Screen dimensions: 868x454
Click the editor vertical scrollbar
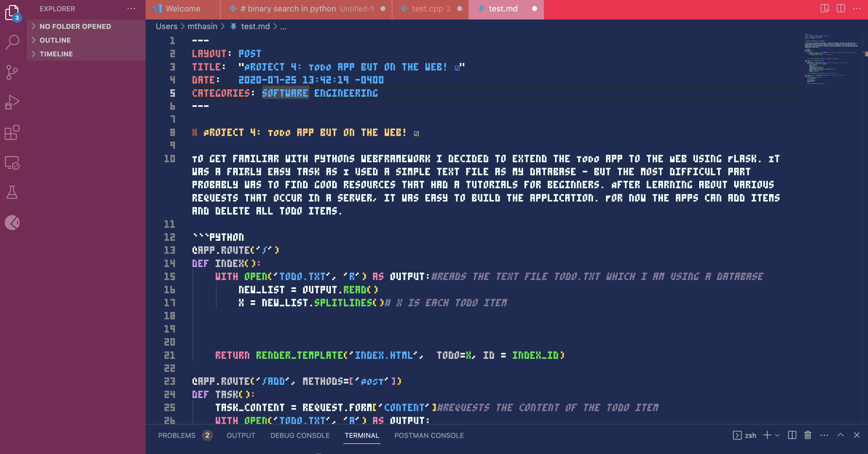coord(865,228)
